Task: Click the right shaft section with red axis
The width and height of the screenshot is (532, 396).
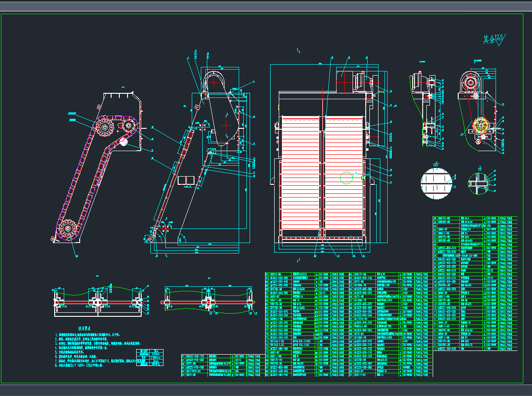Action: [209, 302]
